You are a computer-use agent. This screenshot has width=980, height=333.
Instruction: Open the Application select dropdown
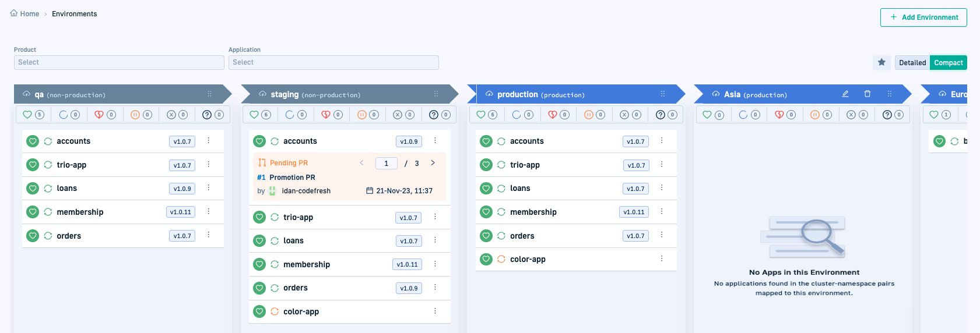click(x=333, y=62)
